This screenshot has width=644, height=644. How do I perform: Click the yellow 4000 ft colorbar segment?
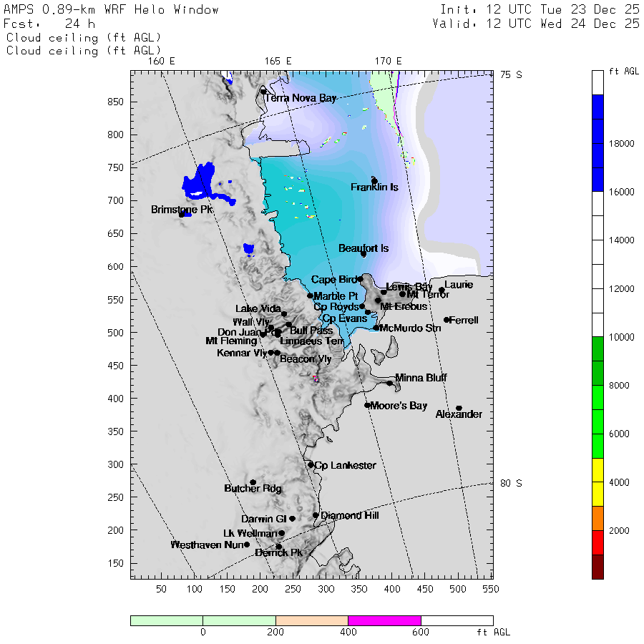(597, 482)
